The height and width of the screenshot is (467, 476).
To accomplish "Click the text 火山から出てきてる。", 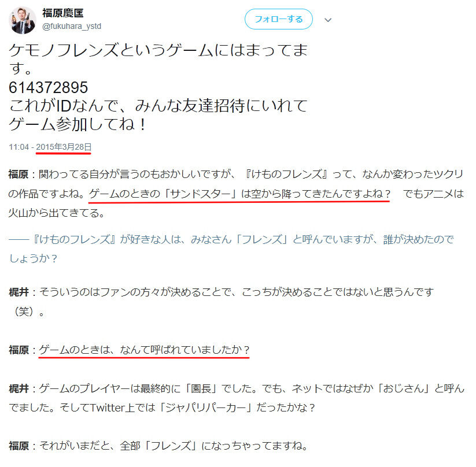I will click(x=57, y=213).
